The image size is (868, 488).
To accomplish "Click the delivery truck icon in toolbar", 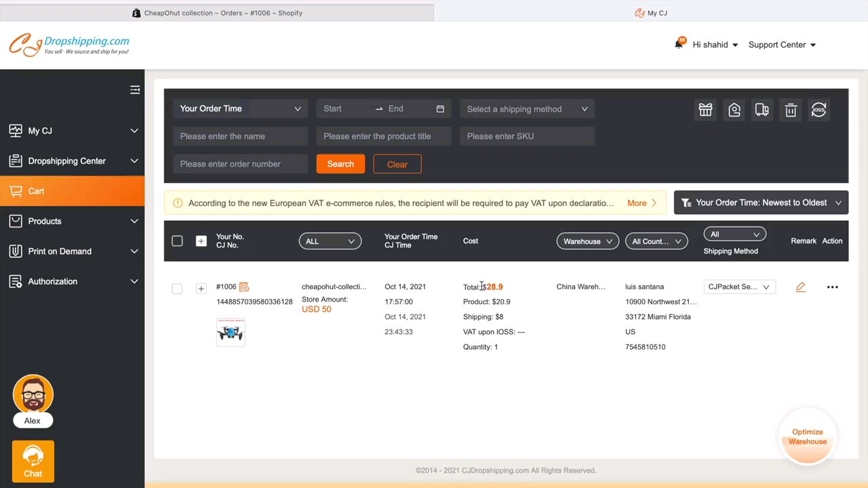I will (762, 110).
